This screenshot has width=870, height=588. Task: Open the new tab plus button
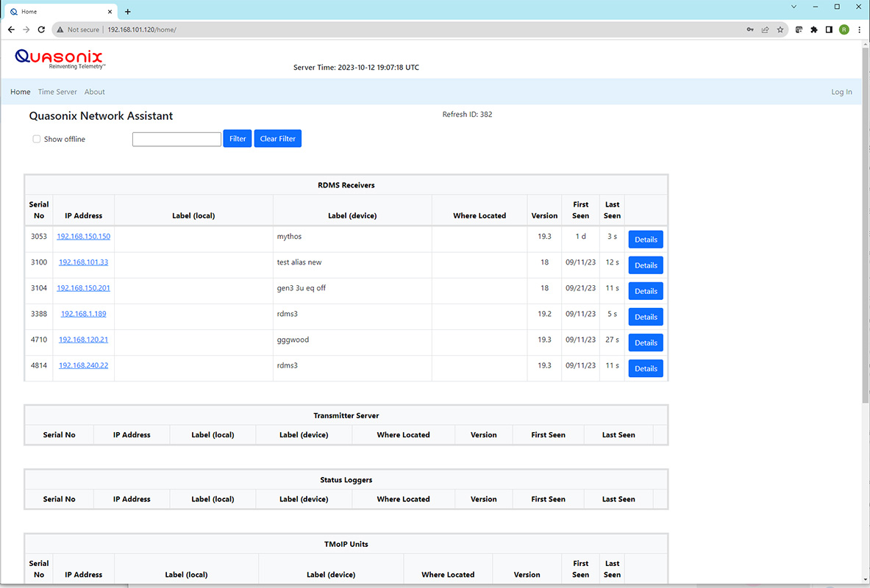pos(128,12)
